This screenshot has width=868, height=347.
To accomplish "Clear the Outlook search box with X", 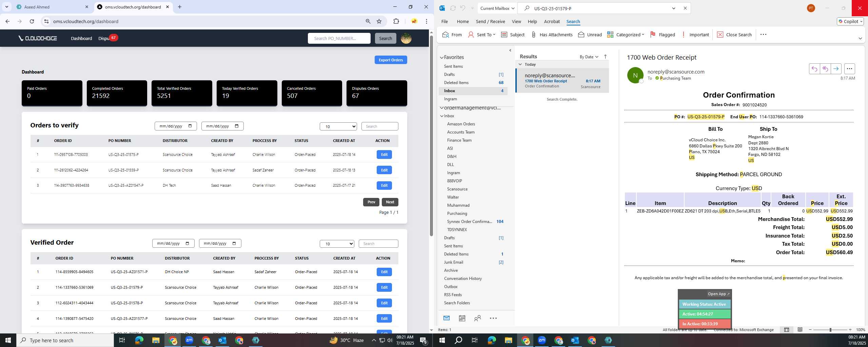I will [685, 8].
